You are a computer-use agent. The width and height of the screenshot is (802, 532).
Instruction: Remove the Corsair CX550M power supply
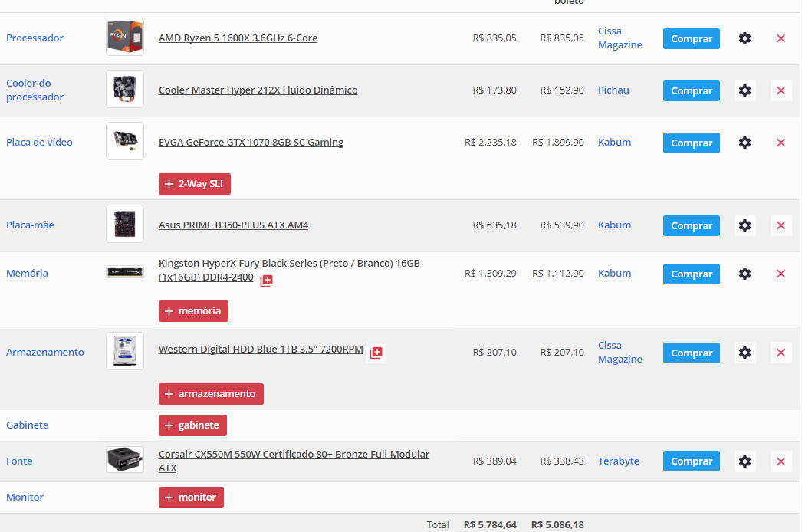pyautogui.click(x=781, y=461)
